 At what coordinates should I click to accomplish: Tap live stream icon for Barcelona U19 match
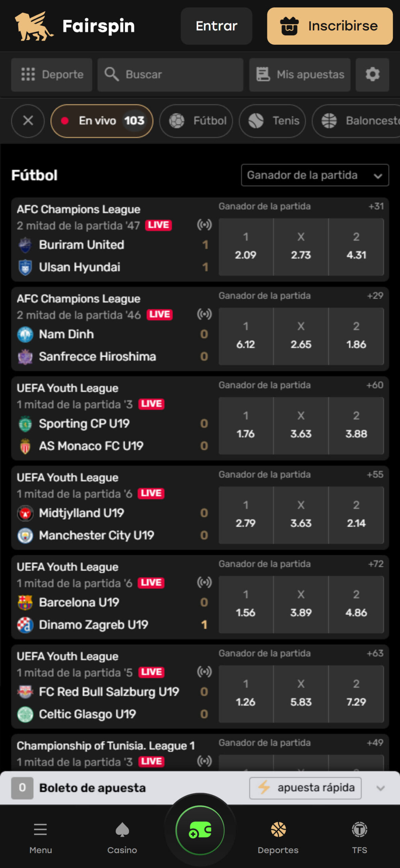[x=205, y=583]
